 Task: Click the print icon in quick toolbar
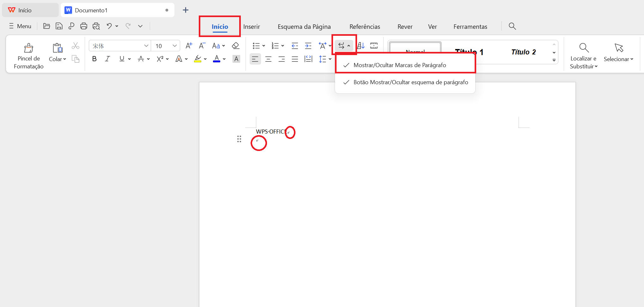click(x=84, y=26)
